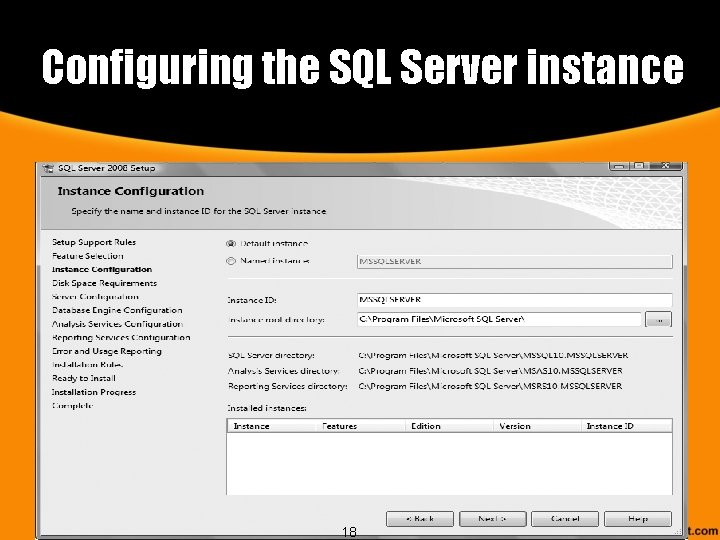This screenshot has height=540, width=720.
Task: Select Ready to Install step
Action: tap(84, 378)
